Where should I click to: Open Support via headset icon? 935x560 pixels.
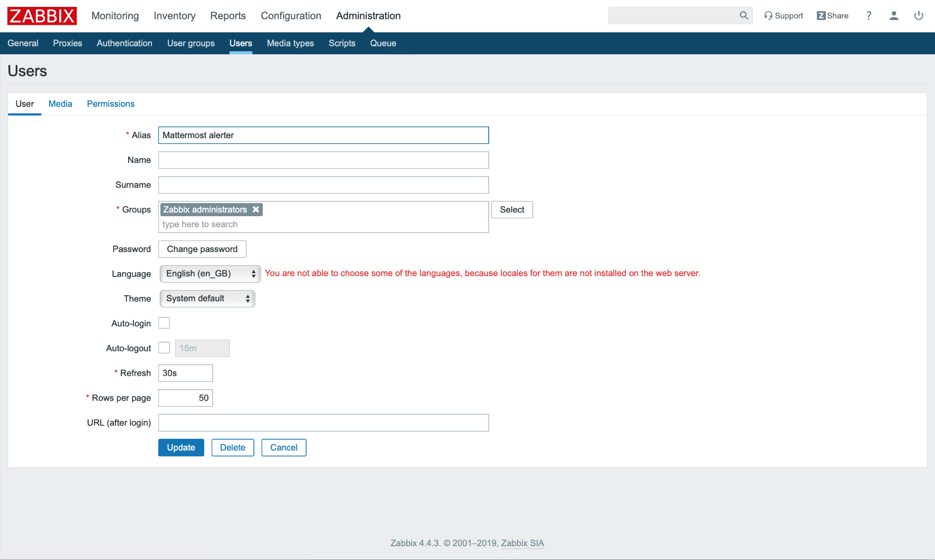pyautogui.click(x=768, y=16)
